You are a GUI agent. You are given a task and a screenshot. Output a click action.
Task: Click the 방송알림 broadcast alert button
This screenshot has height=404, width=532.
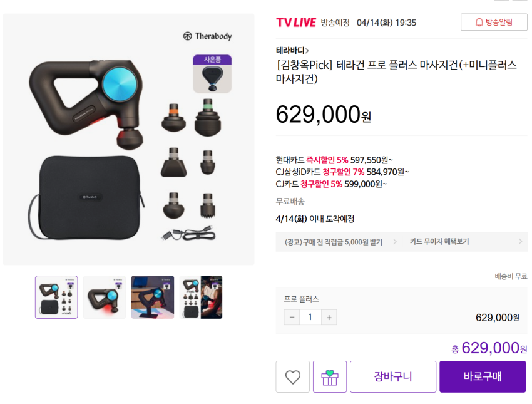point(494,23)
